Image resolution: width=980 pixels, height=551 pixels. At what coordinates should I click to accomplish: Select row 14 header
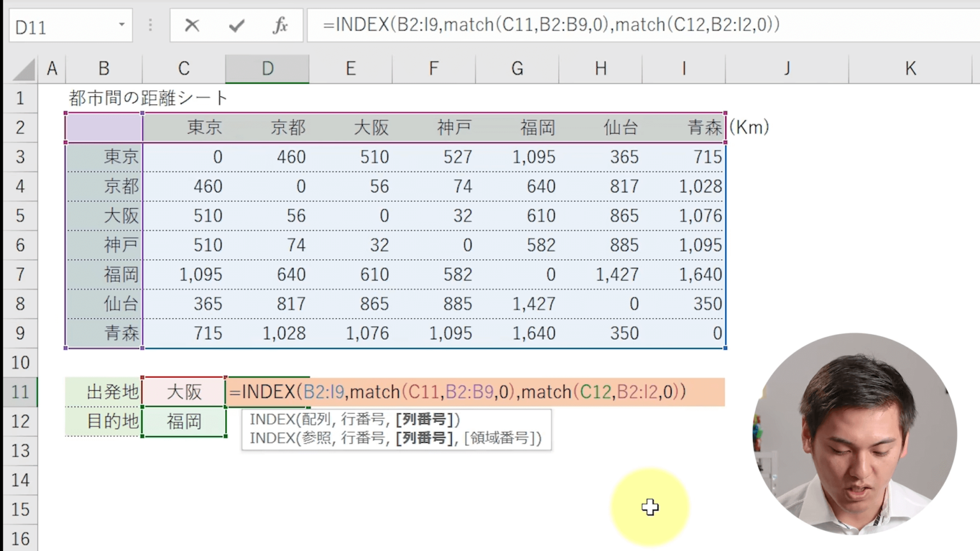pyautogui.click(x=20, y=480)
